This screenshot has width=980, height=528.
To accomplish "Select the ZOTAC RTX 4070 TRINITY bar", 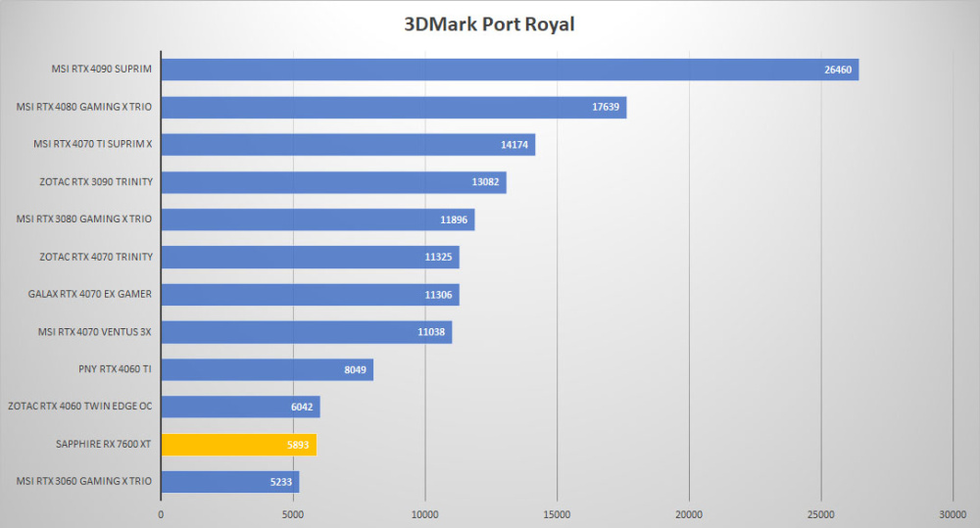I will tap(311, 257).
